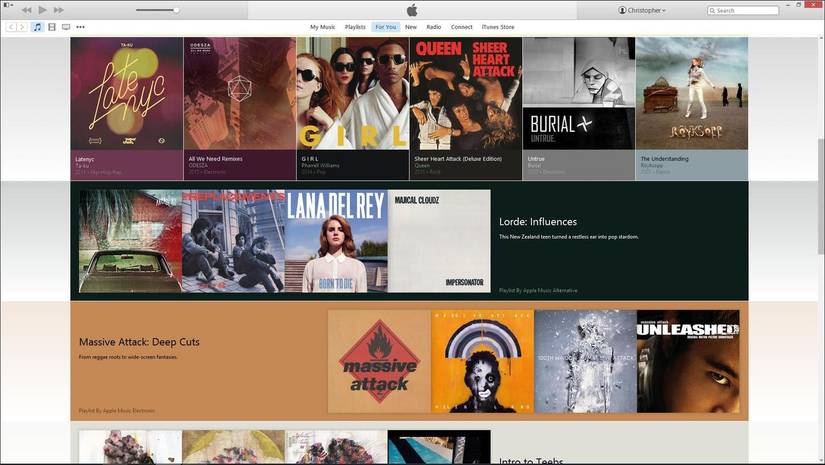Click 'Massive Attack: Deep Cuts' playlist heading
This screenshot has height=465, width=825.
139,342
